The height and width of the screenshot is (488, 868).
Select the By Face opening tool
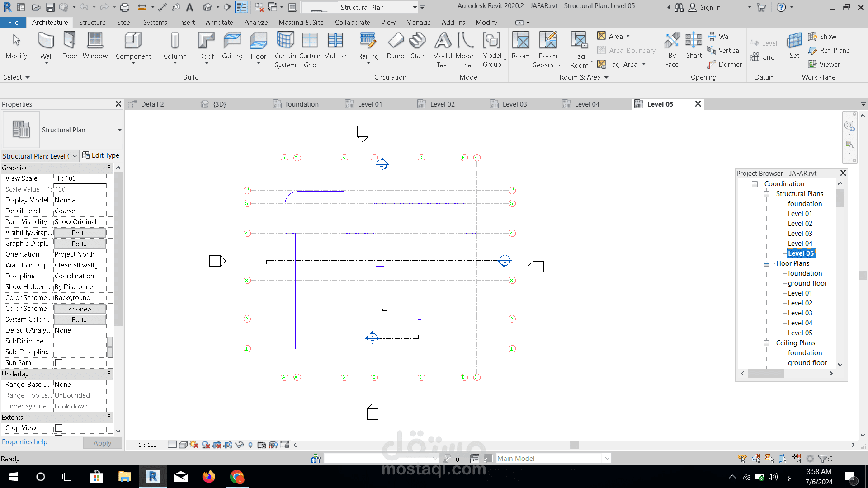672,50
